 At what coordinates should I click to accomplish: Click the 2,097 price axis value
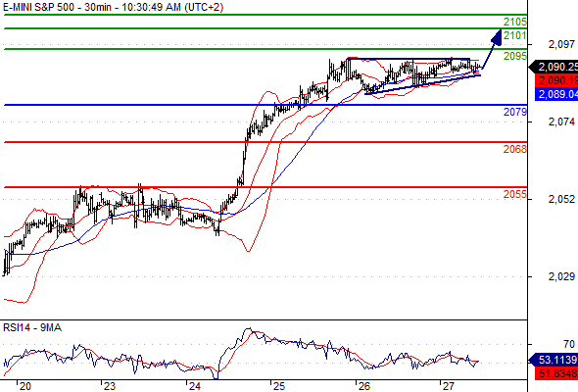(x=561, y=44)
